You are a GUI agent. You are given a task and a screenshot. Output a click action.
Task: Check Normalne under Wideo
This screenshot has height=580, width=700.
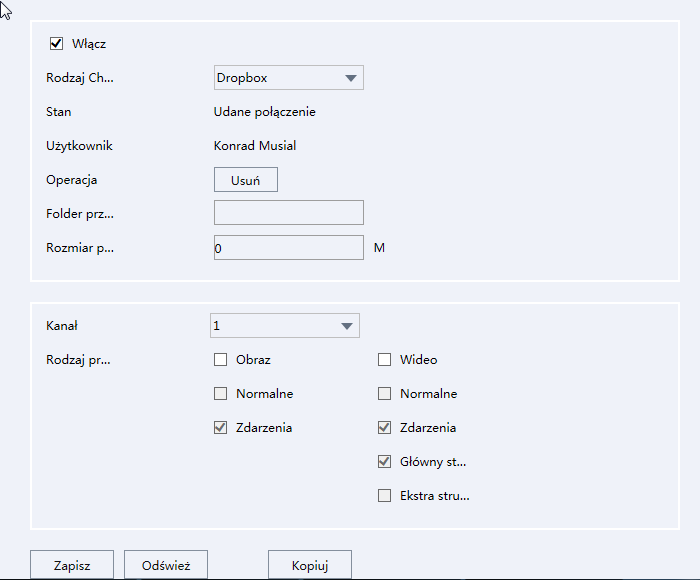click(x=384, y=394)
